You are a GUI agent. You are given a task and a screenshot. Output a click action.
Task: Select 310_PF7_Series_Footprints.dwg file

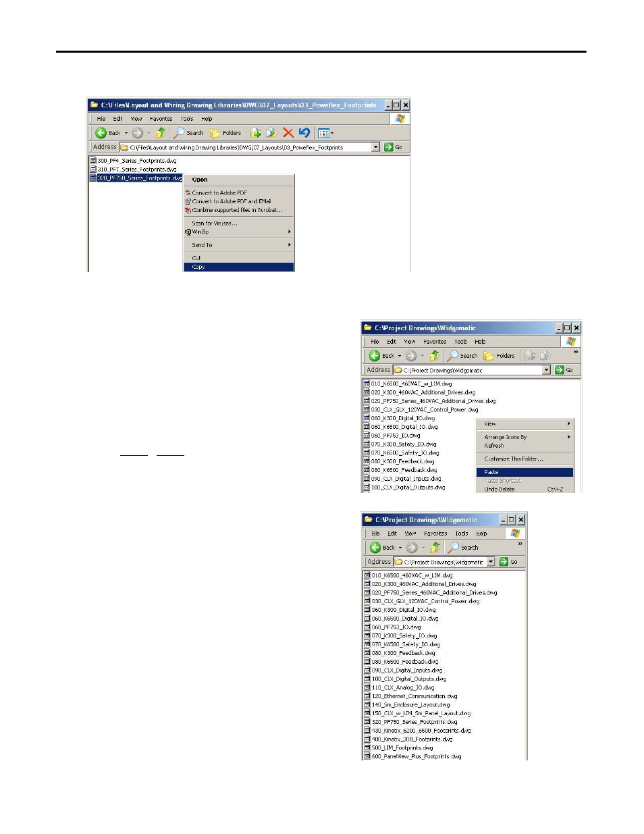133,170
